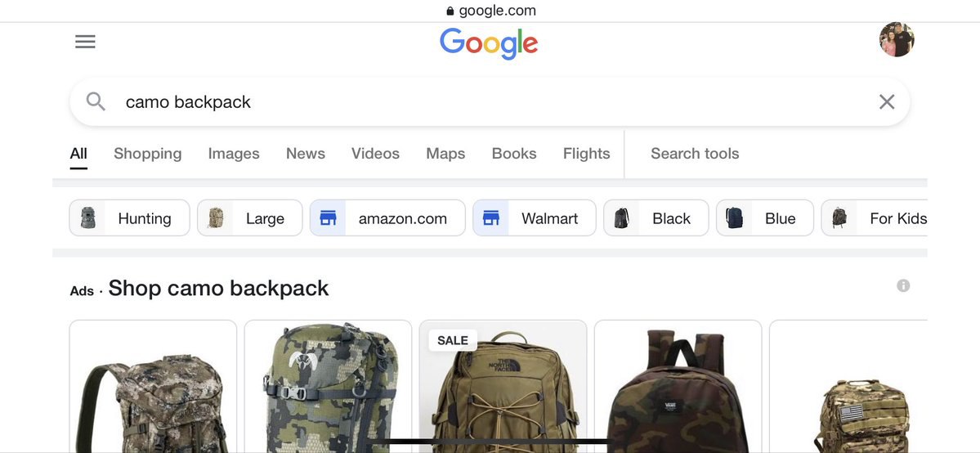The height and width of the screenshot is (453, 980).
Task: Select the Black filter chip
Action: (656, 218)
